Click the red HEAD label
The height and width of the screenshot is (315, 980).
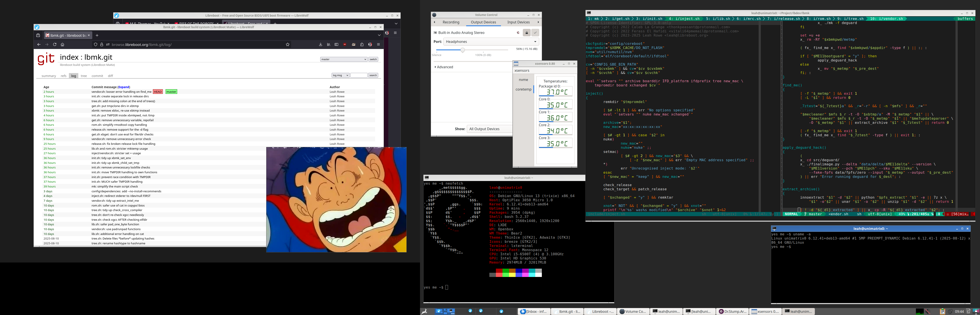click(158, 92)
